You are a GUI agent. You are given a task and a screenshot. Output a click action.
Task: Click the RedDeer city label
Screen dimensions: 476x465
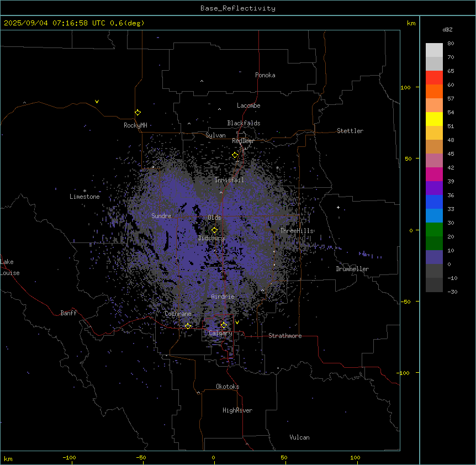point(243,141)
